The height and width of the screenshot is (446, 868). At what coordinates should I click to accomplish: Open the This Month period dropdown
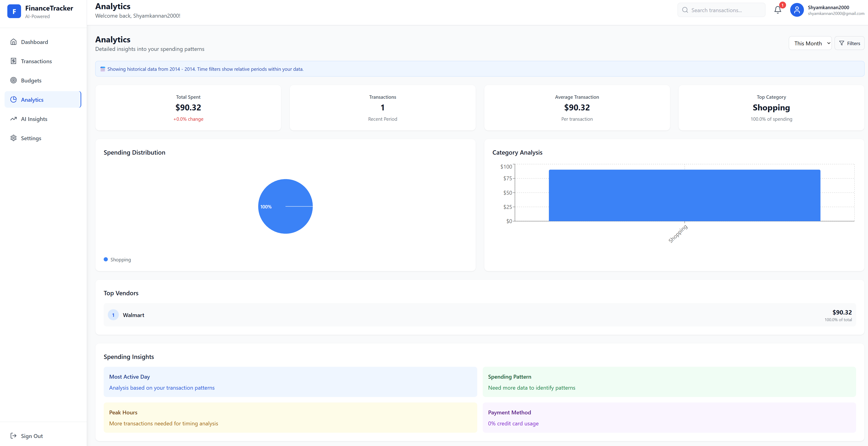tap(810, 43)
